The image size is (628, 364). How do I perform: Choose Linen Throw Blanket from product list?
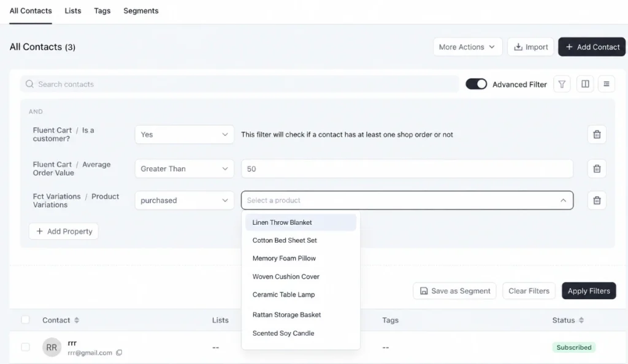pos(301,222)
